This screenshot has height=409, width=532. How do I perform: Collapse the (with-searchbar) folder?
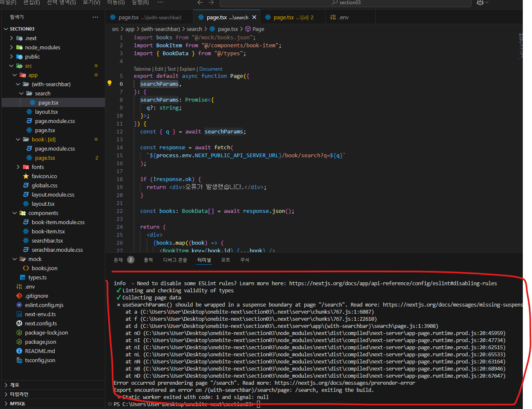[x=53, y=84]
